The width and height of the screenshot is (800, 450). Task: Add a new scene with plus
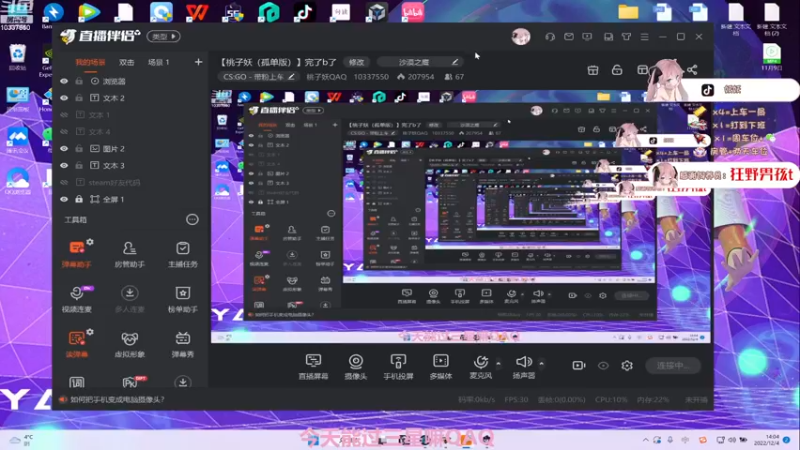[198, 62]
